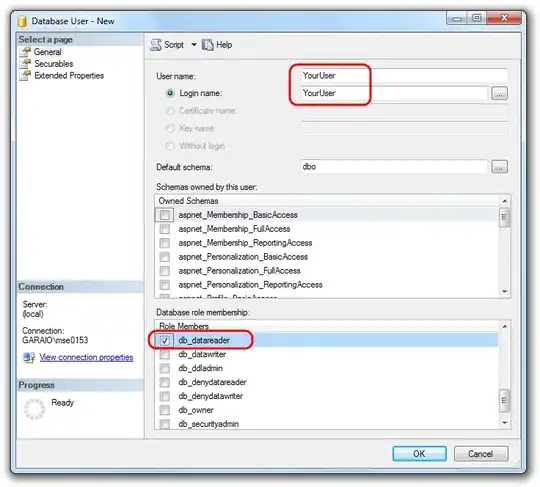
Task: Maximize the Database User window
Action: point(477,18)
